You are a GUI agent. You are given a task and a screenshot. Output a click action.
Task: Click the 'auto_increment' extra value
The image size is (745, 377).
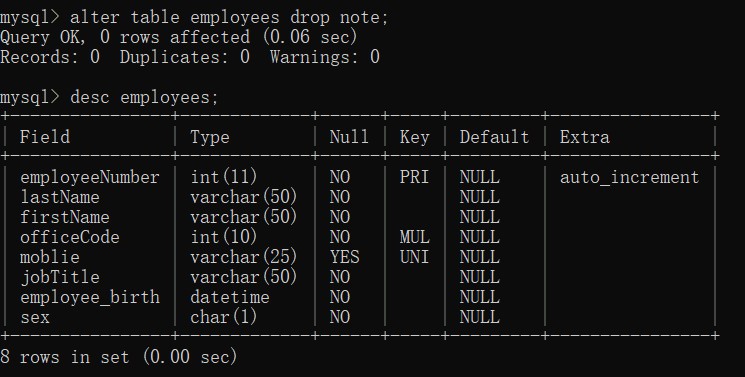pos(629,177)
